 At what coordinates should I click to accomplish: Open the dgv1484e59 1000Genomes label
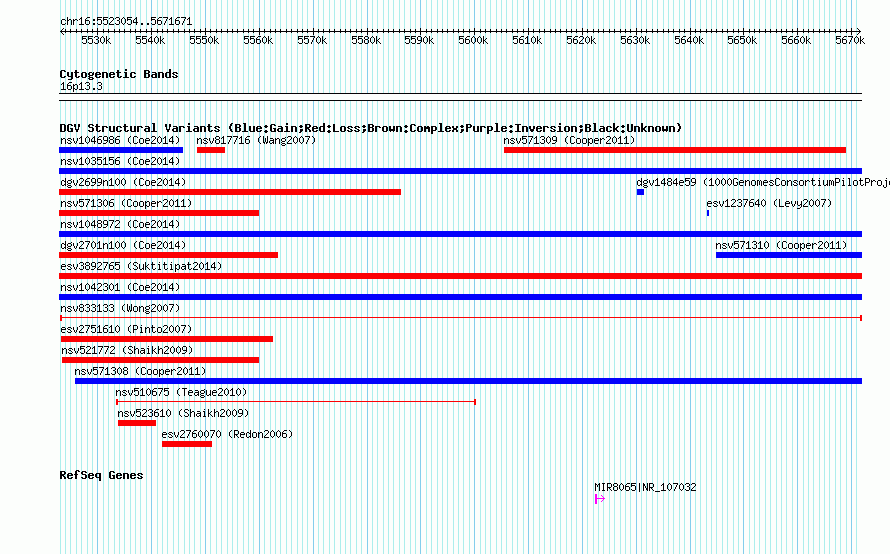(x=763, y=182)
